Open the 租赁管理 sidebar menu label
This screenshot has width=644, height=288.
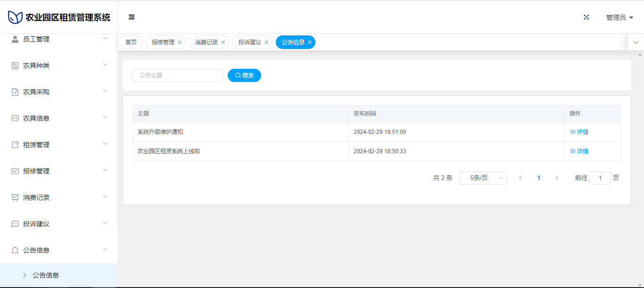(36, 145)
